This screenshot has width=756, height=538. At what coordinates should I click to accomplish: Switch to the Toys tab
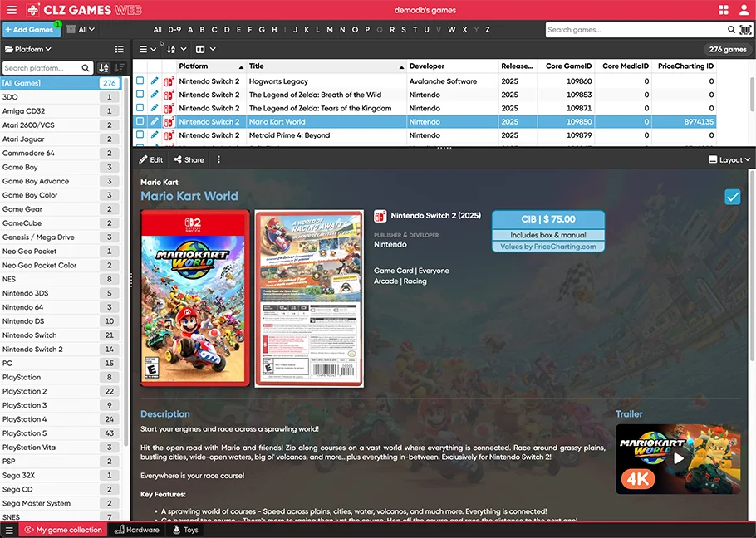coord(185,530)
